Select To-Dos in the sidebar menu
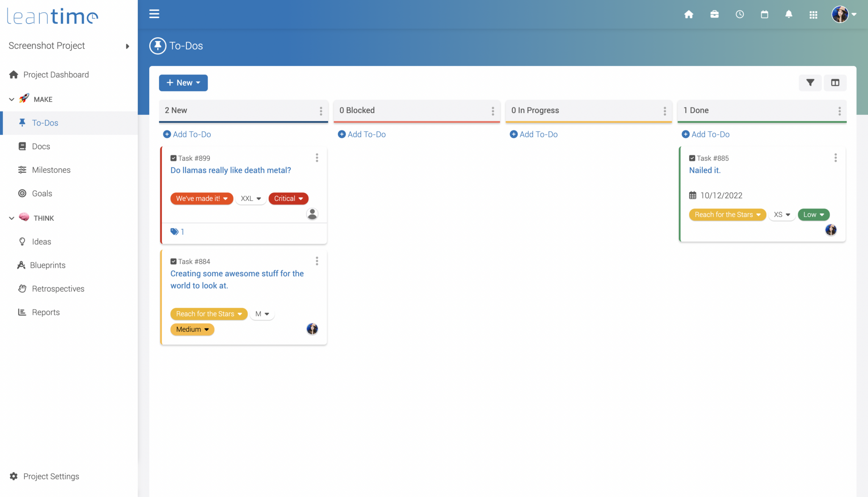Image resolution: width=868 pixels, height=497 pixels. pyautogui.click(x=45, y=123)
